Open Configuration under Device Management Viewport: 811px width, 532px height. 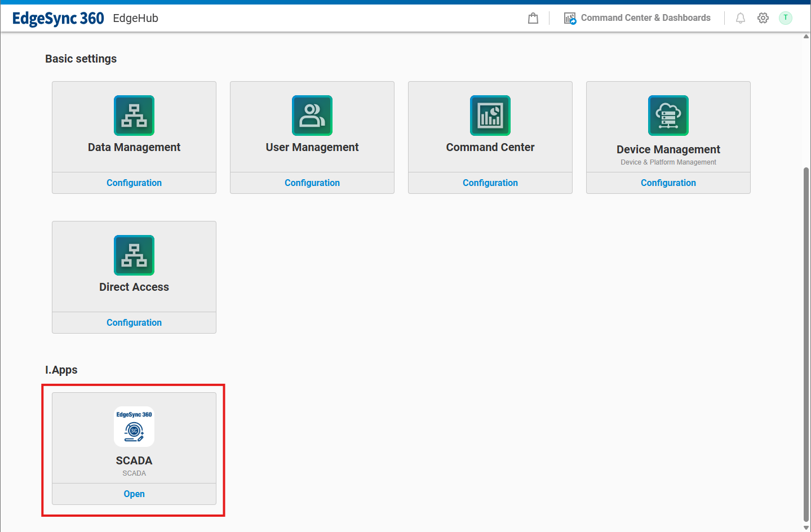(x=668, y=183)
